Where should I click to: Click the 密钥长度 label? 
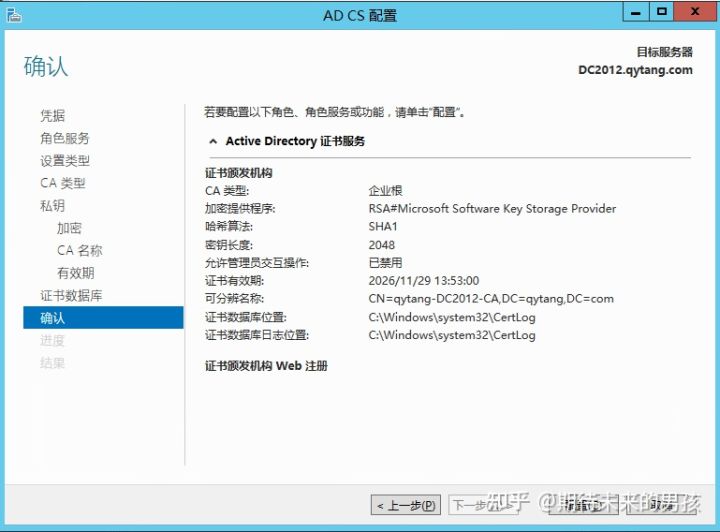coord(229,245)
